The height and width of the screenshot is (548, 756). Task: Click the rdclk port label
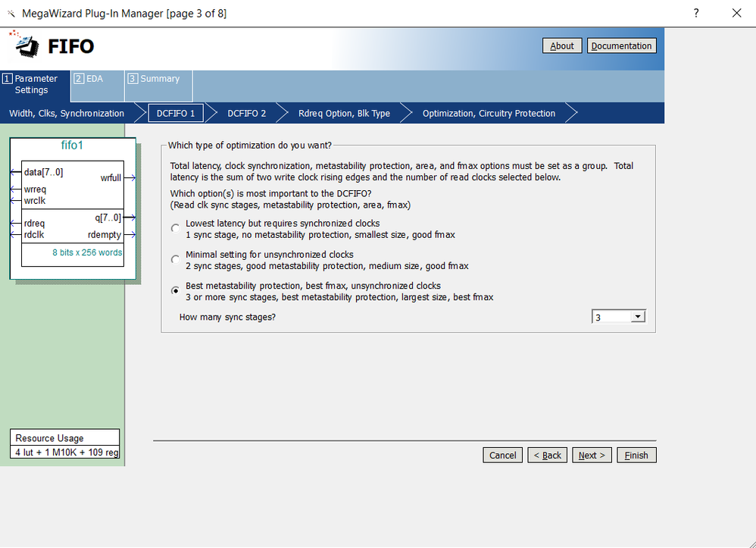[34, 235]
